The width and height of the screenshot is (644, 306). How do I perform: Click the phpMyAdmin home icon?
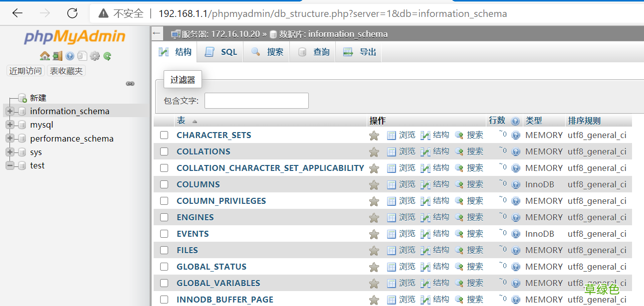point(44,56)
